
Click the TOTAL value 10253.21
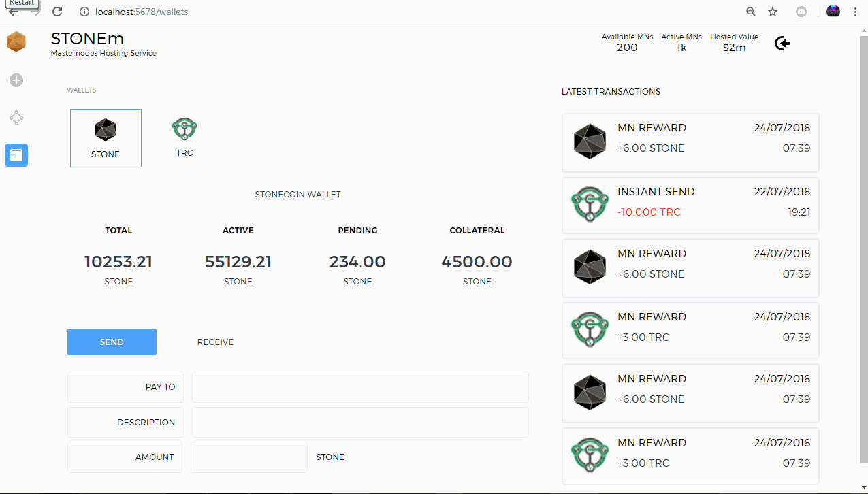(118, 262)
